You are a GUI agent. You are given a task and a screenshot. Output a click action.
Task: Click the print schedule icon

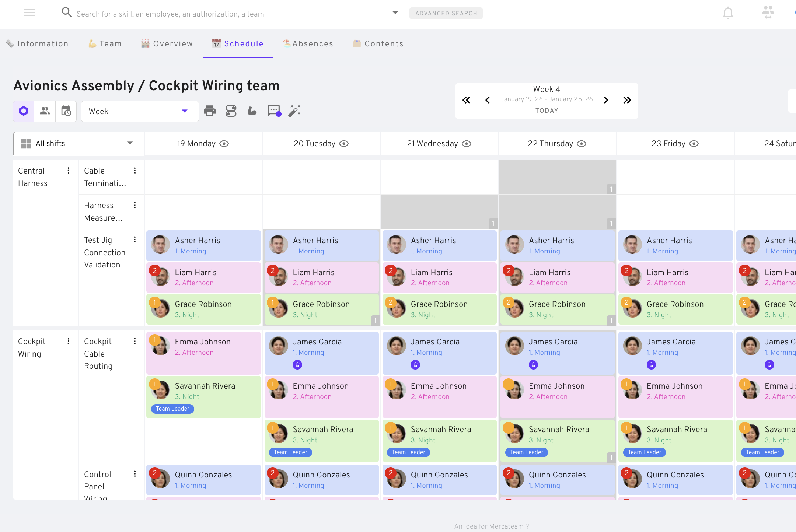pos(210,111)
